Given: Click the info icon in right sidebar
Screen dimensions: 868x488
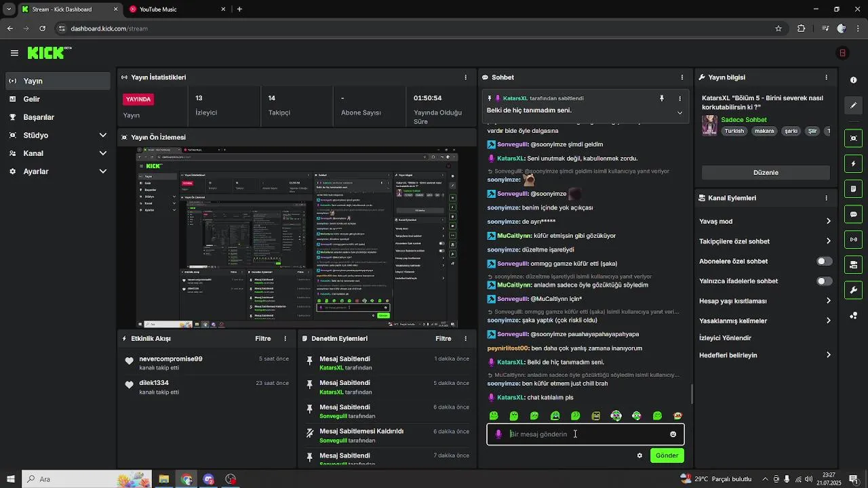Looking at the screenshot, I should coord(853,80).
